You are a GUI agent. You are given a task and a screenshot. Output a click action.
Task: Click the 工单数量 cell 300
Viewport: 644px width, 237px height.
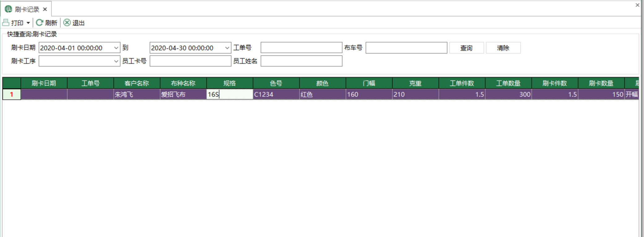pos(508,94)
